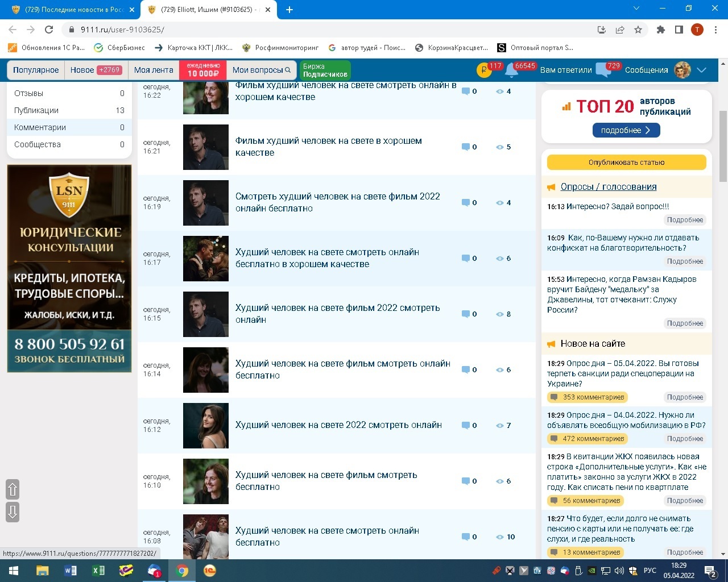The width and height of the screenshot is (728, 582).
Task: Toggle the Chrome side panel button
Action: [x=679, y=30]
